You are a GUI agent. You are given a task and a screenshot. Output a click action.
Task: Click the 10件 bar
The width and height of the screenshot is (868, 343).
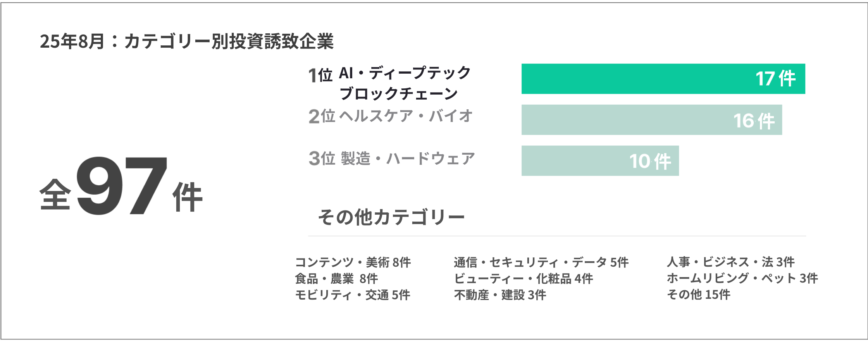click(599, 161)
